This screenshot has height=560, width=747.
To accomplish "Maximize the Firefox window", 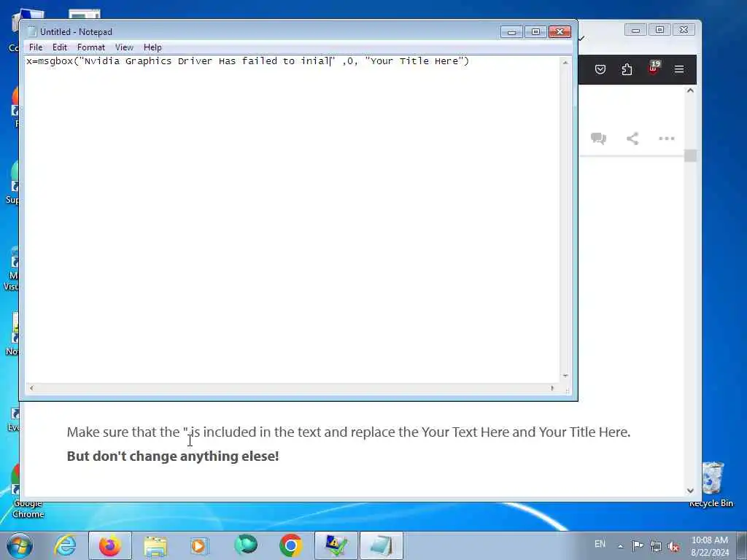I will pos(659,30).
